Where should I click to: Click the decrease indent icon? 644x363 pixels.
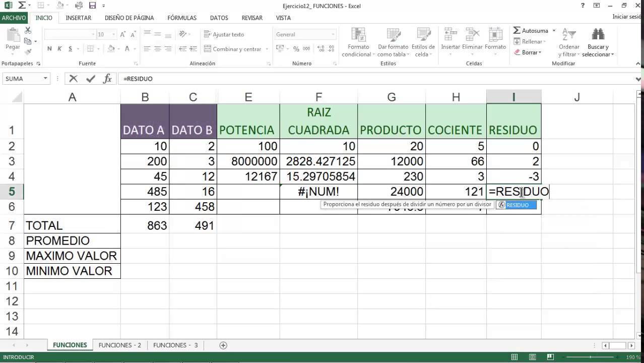(x=183, y=49)
